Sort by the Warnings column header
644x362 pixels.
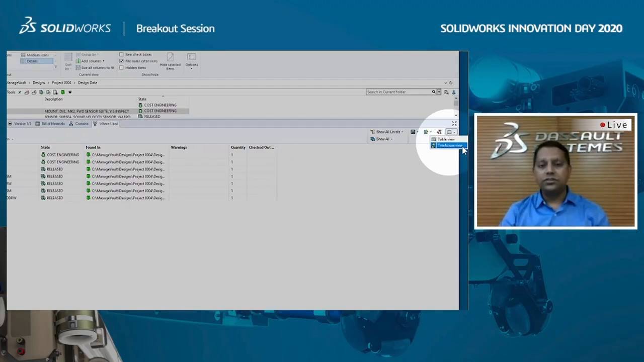(179, 147)
